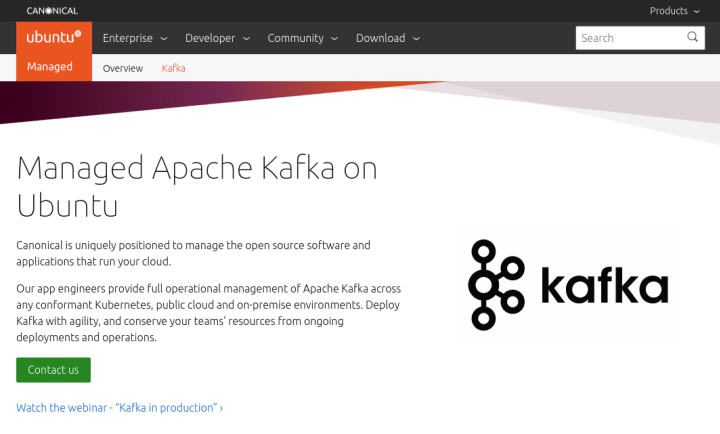The height and width of the screenshot is (434, 720).
Task: Focus the Search input field
Action: coord(631,38)
